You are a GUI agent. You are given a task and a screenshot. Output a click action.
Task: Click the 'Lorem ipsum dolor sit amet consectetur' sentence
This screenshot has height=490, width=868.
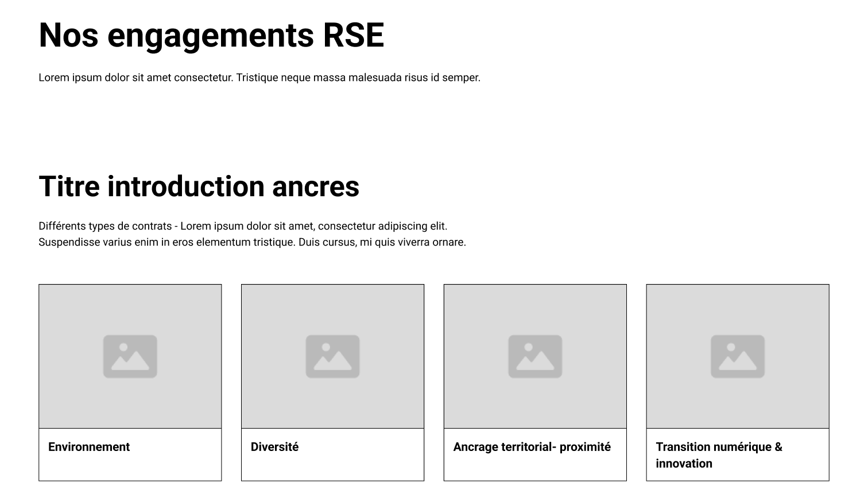(x=137, y=77)
